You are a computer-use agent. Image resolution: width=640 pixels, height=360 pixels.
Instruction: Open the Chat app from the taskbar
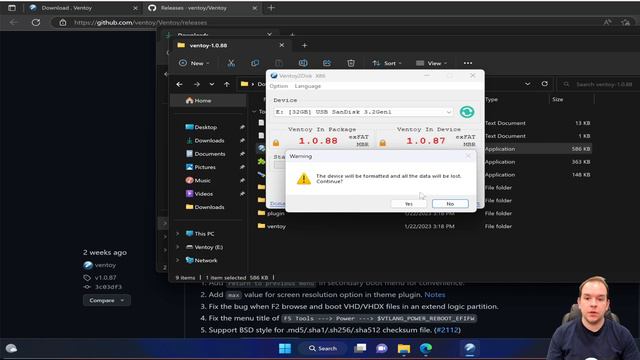click(x=382, y=348)
